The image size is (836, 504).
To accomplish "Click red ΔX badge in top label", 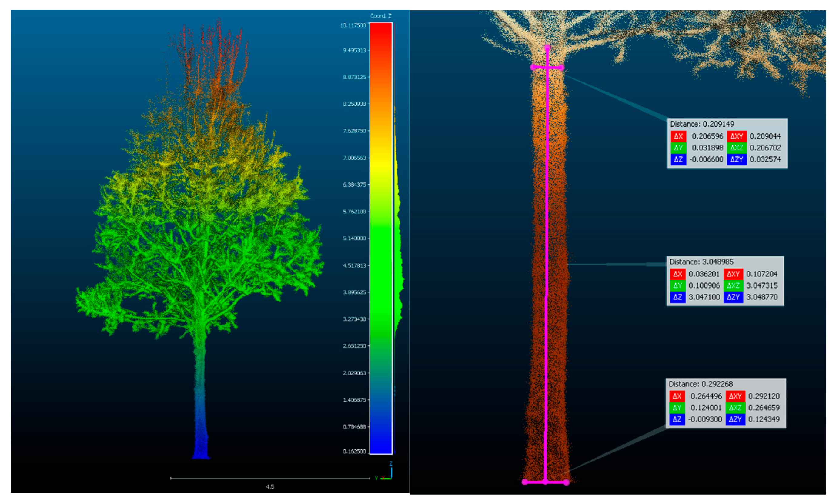I will (x=678, y=136).
